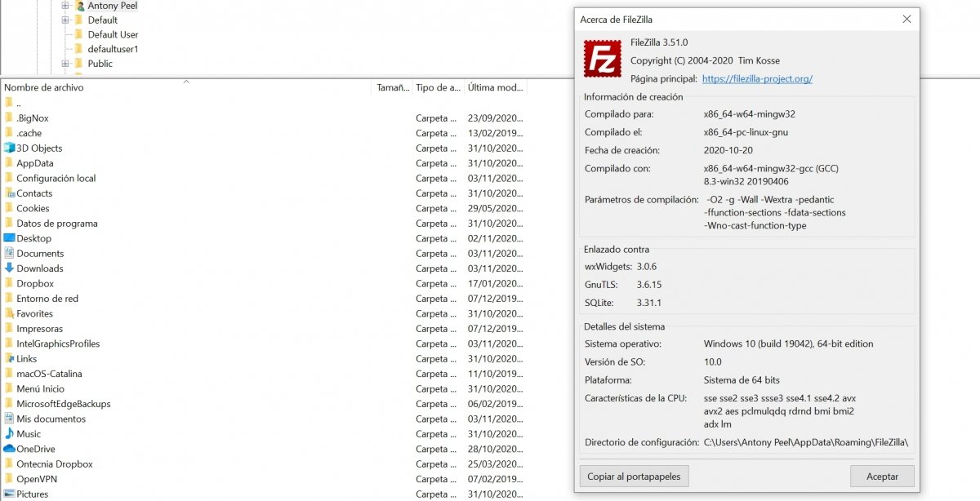The height and width of the screenshot is (501, 980).
Task: Click the FileZilla logo in the About dialog
Action: click(603, 59)
